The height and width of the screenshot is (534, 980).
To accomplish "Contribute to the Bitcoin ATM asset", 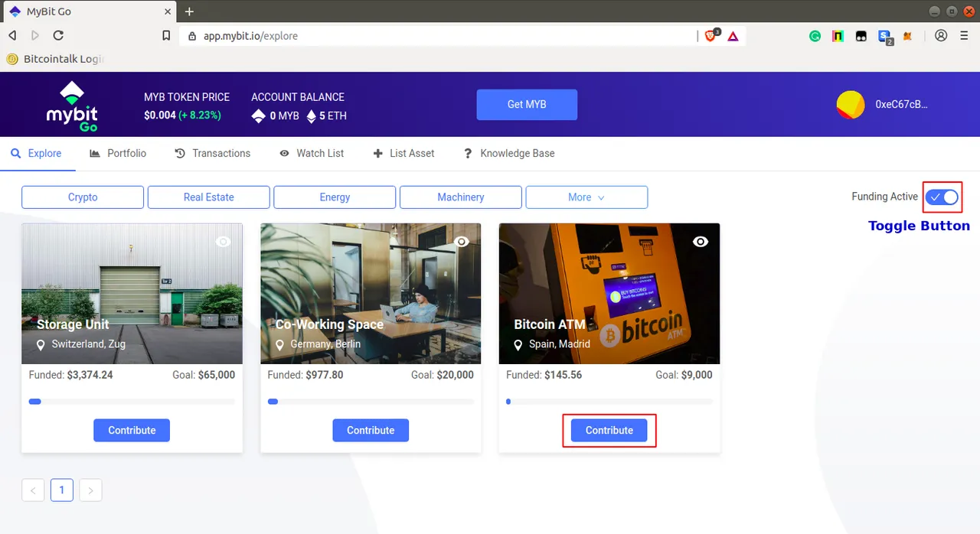I will 609,431.
